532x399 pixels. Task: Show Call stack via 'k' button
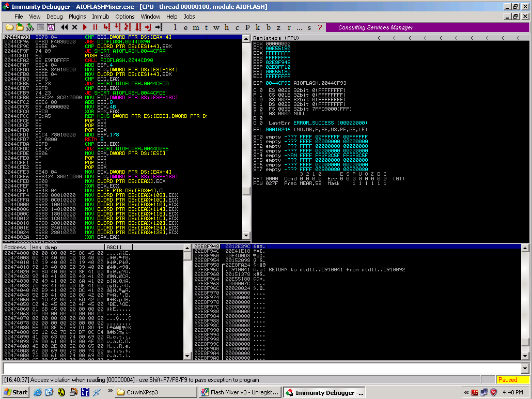[258, 27]
